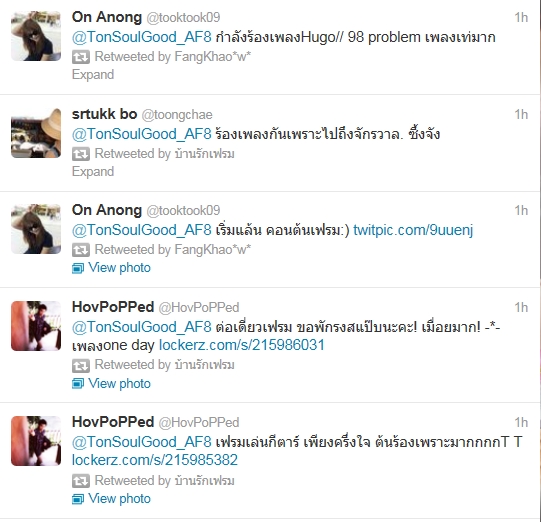Click photo icon beside twitpic tweet's View photo
Screen dimensions: 541x522
(78, 268)
